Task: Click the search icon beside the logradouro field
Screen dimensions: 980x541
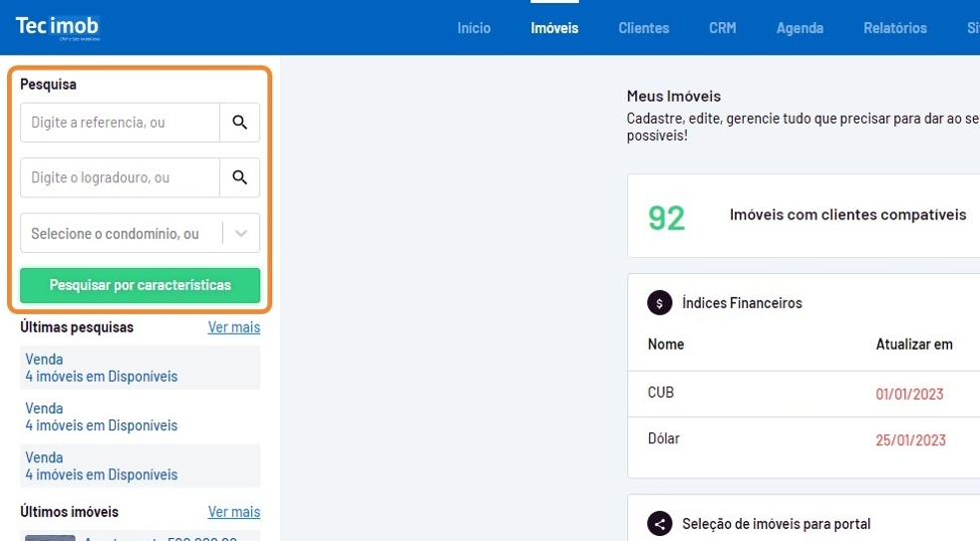Action: [239, 177]
